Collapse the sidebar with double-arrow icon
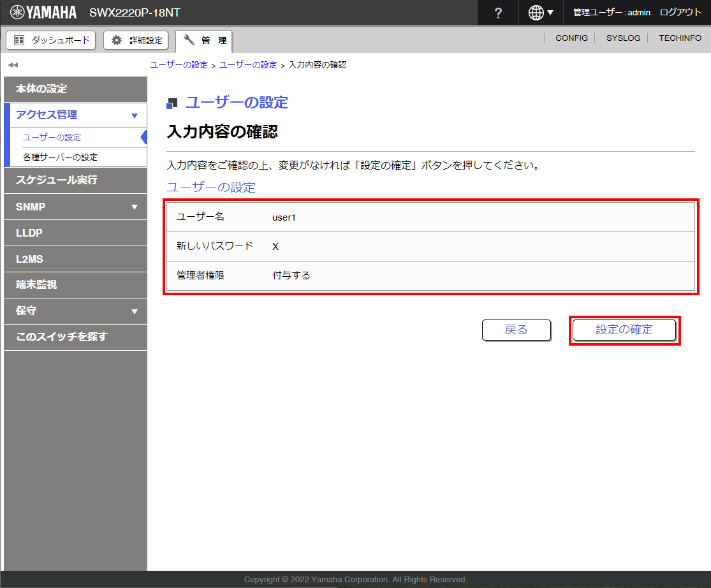 pyautogui.click(x=13, y=65)
